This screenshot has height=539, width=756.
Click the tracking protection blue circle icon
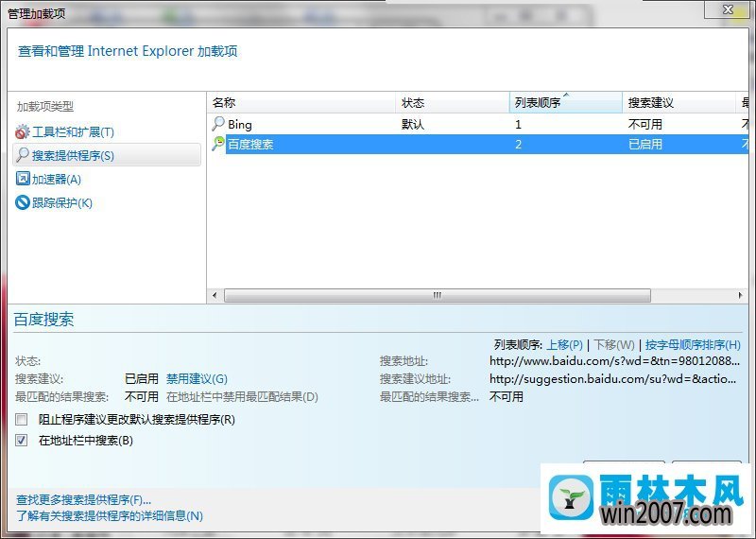[23, 202]
